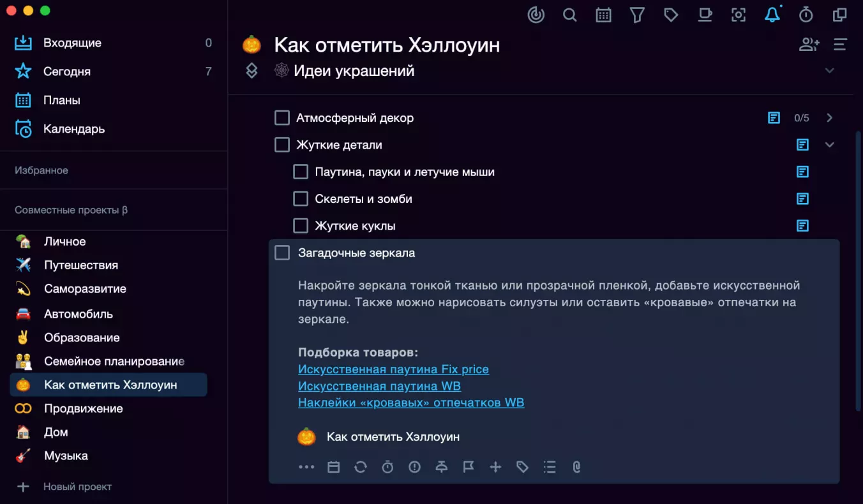Click the timer icon in task toolbar
Viewport: 863px width, 504px height.
click(387, 467)
